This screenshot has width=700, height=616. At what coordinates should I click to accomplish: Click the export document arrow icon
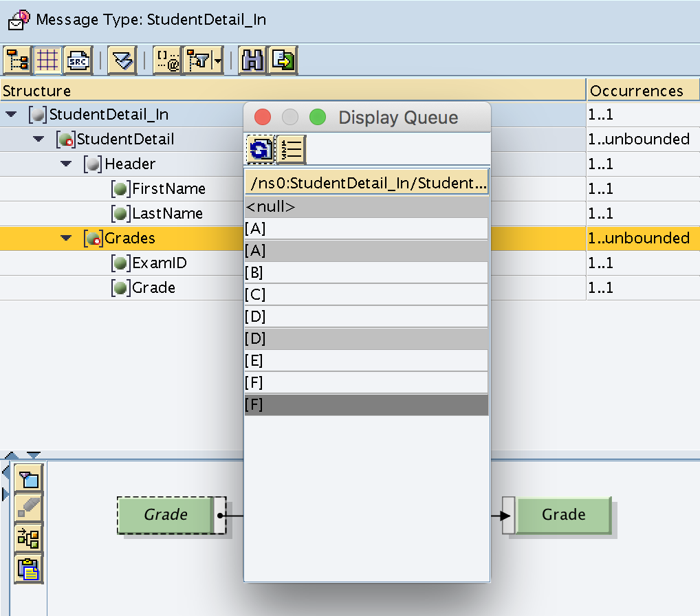283,60
